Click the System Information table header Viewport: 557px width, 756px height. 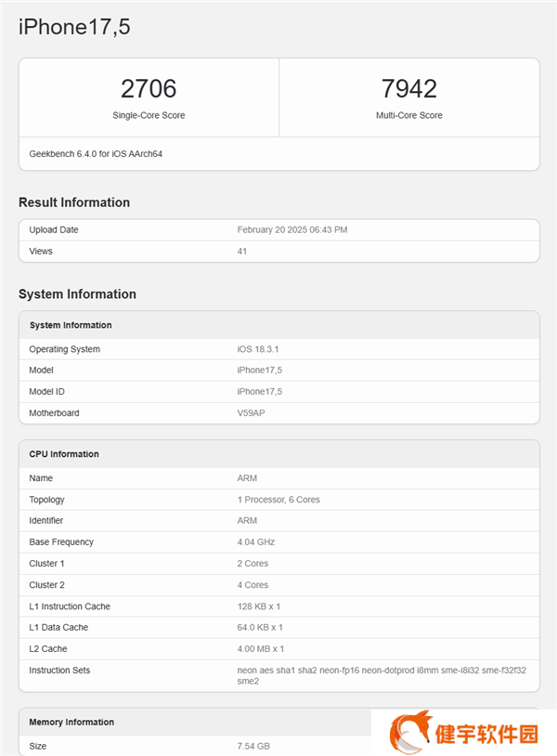click(x=71, y=325)
